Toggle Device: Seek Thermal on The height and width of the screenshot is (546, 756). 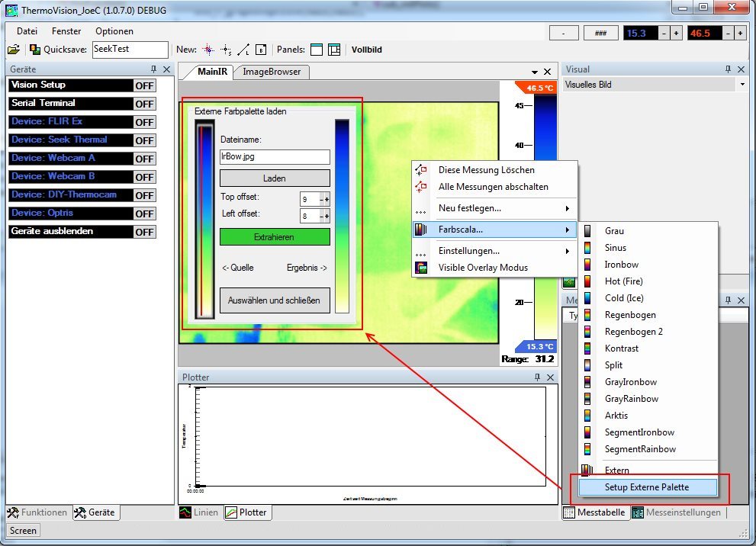144,140
